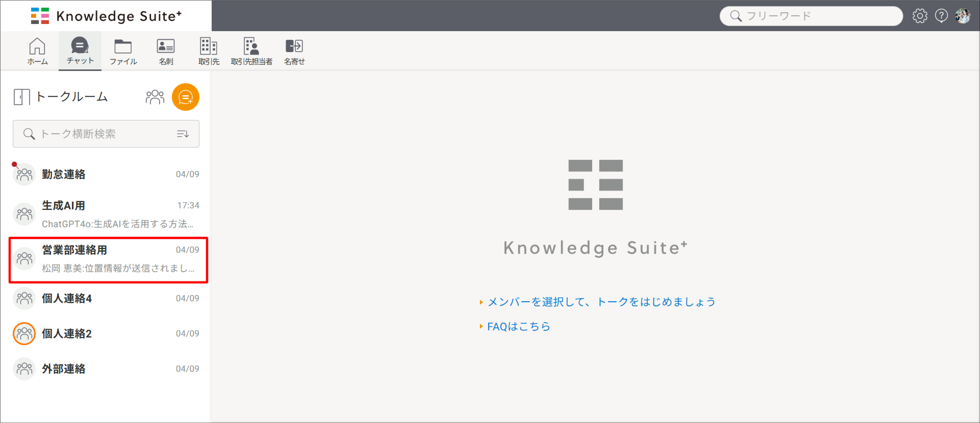Image resolution: width=980 pixels, height=423 pixels.
Task: Click the メンバーを選択して、トークをはじめましょう link
Action: pyautogui.click(x=601, y=302)
